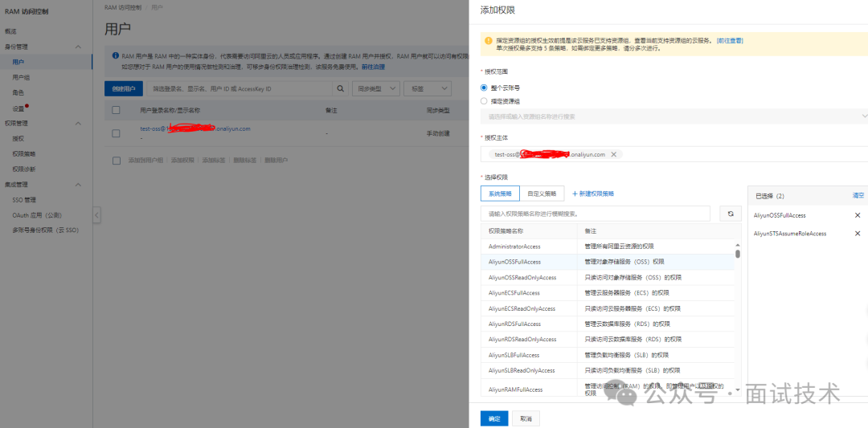Open the resource group selection dropdown
Image resolution: width=868 pixels, height=428 pixels.
[x=674, y=116]
